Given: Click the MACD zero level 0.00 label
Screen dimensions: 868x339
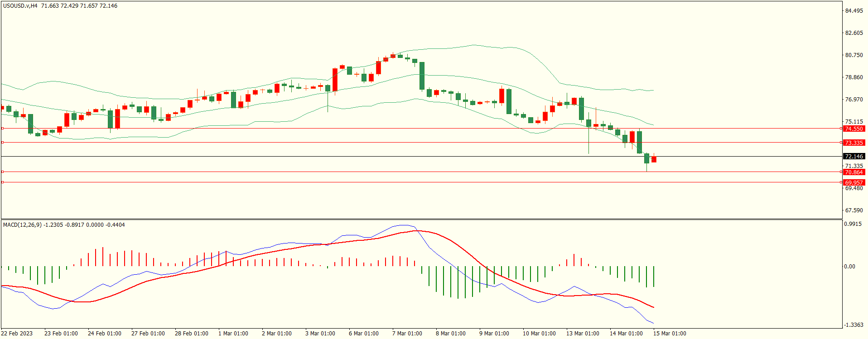Looking at the screenshot, I should click(849, 267).
